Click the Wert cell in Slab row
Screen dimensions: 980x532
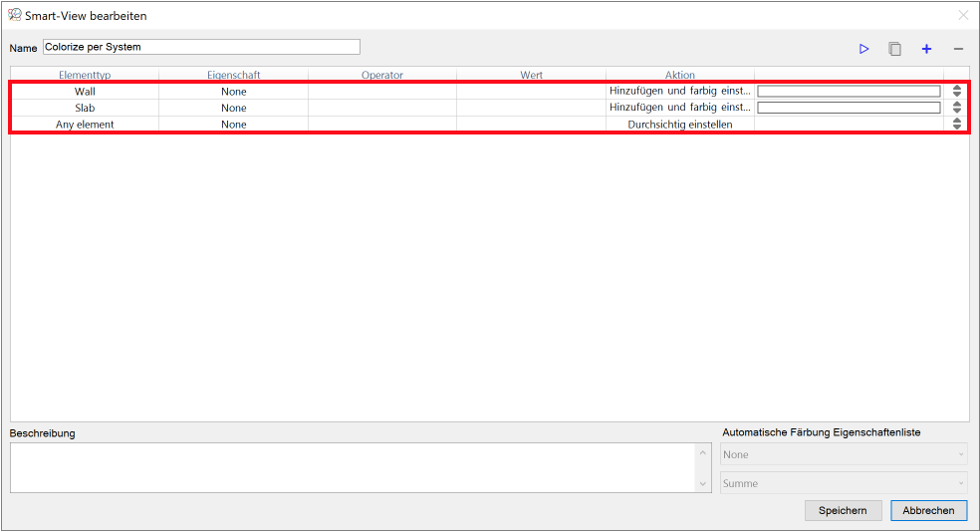point(531,108)
